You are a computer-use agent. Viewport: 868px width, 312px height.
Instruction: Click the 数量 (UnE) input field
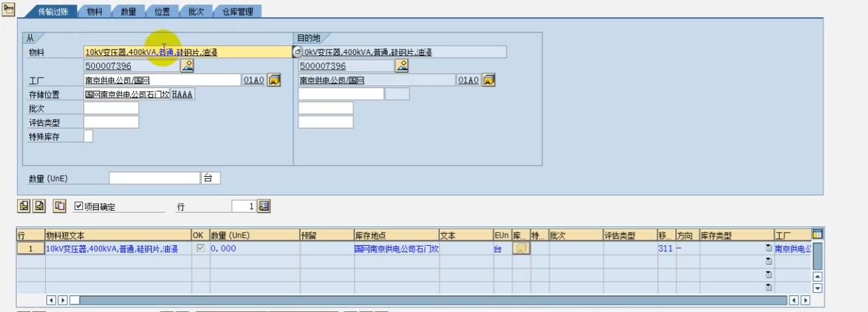(x=154, y=178)
